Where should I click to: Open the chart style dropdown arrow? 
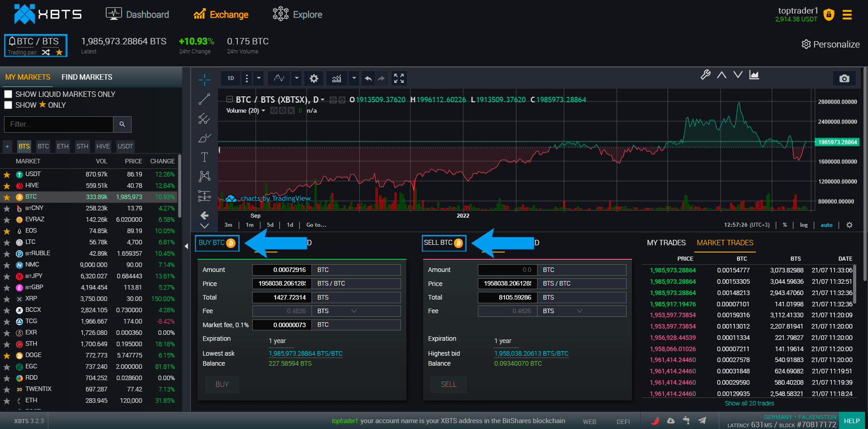(297, 78)
